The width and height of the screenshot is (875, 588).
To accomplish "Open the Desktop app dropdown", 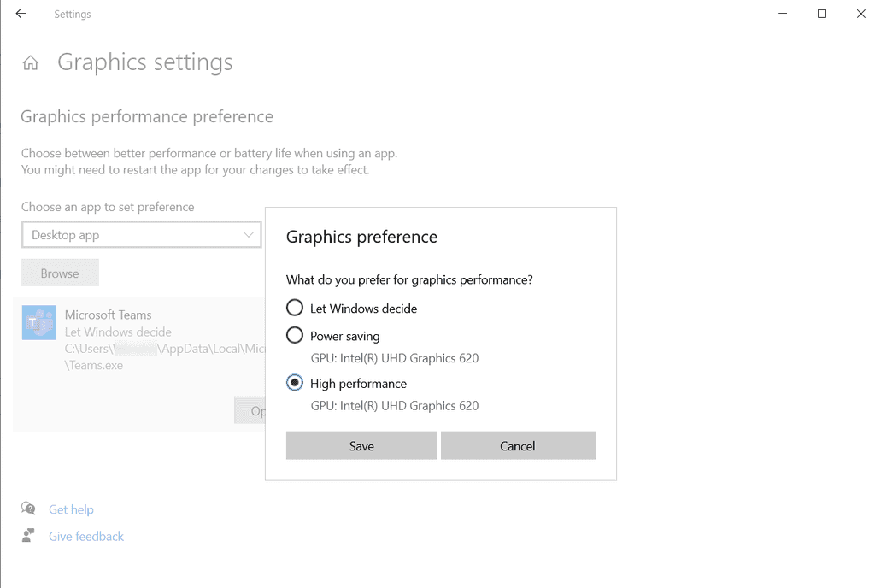I will (141, 234).
